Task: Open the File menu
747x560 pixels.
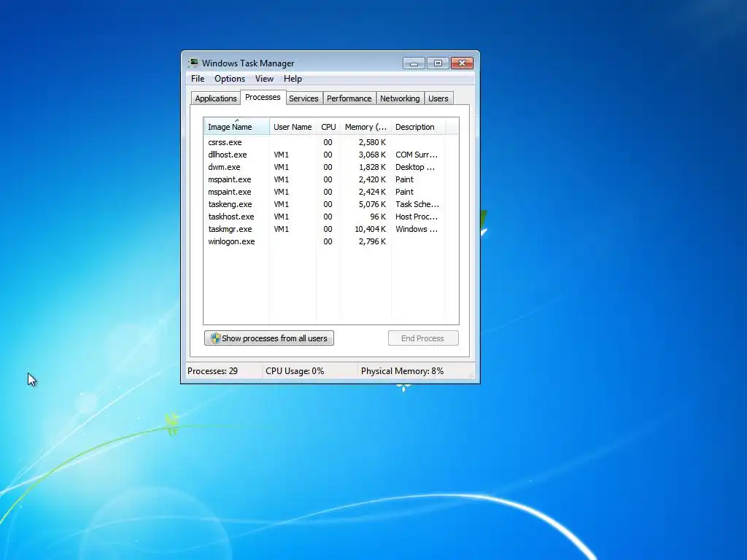Action: [198, 79]
